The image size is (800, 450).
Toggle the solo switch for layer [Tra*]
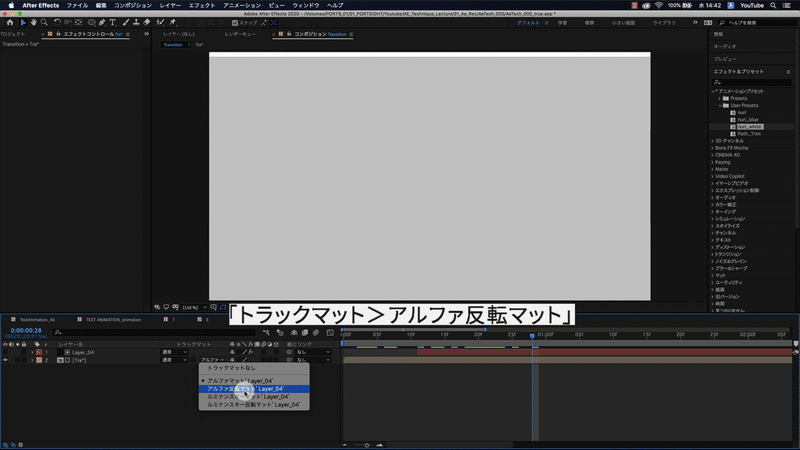point(17,360)
